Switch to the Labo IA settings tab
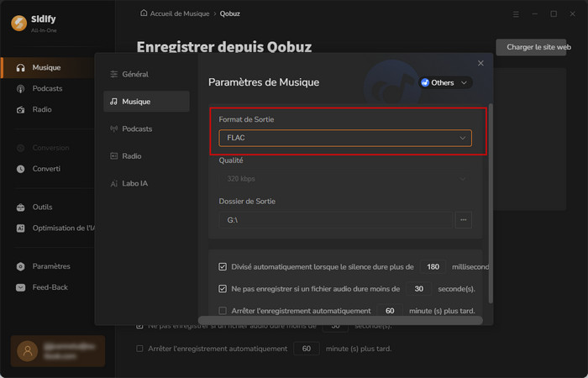Viewport: 588px width, 378px height. point(139,183)
